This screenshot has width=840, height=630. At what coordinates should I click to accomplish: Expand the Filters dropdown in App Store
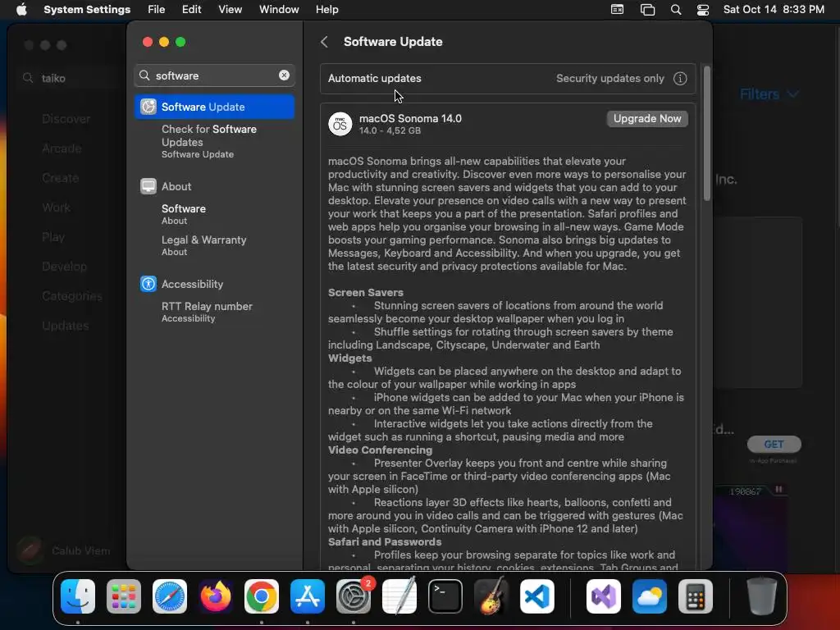point(769,94)
